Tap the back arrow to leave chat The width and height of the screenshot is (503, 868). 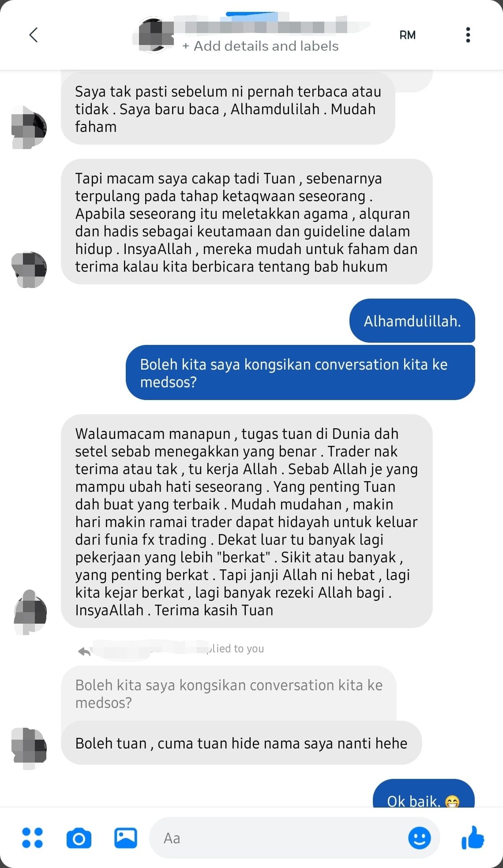(x=34, y=34)
